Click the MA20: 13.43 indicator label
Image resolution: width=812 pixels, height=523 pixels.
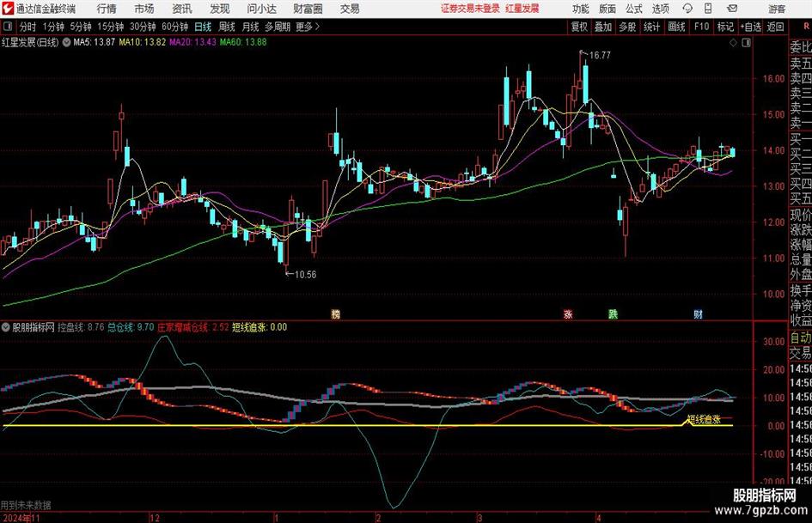pos(192,42)
